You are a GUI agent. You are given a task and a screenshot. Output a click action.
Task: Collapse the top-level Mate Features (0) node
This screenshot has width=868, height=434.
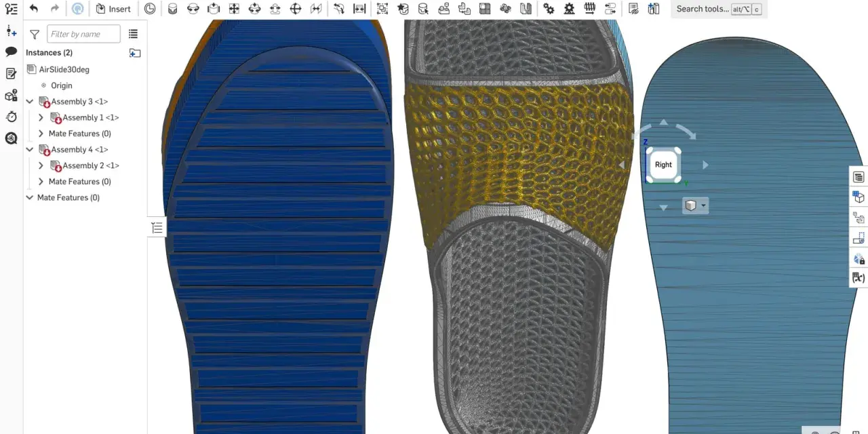point(30,197)
